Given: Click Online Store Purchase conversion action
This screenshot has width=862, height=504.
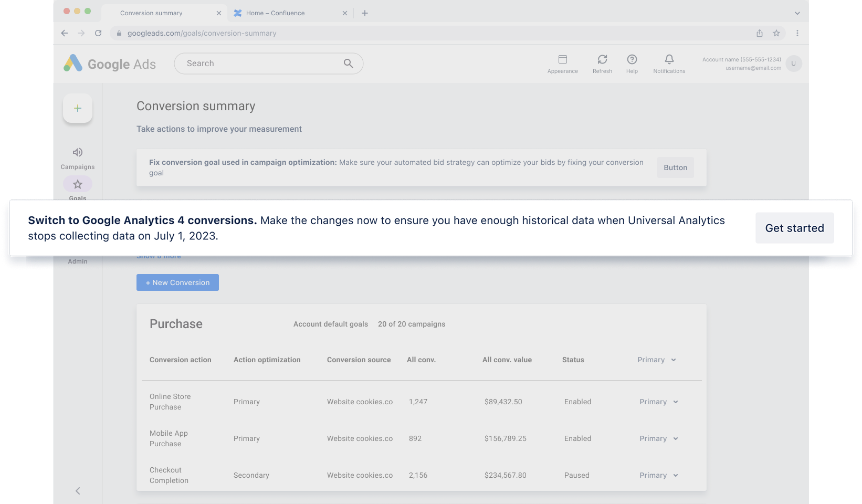Looking at the screenshot, I should [170, 402].
